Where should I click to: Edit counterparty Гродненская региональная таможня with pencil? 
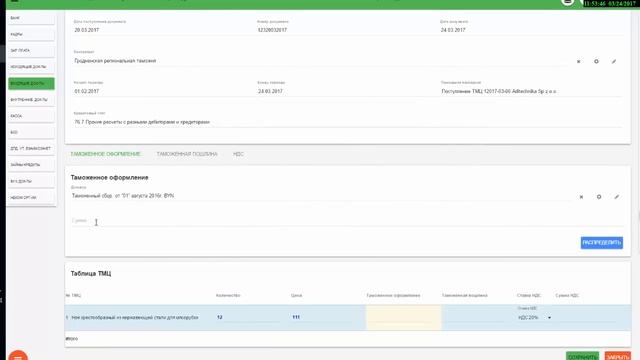coord(614,62)
